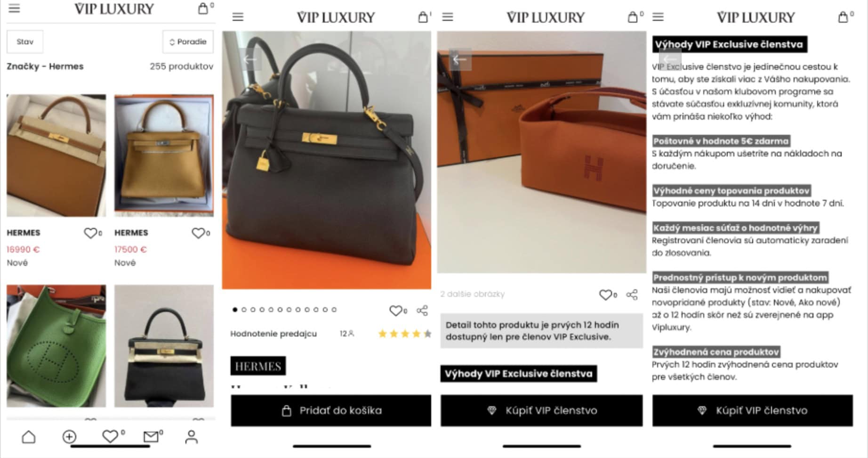868x458 pixels.
Task: Open the hamburger menu on the Hermes listing screen
Action: tap(15, 8)
